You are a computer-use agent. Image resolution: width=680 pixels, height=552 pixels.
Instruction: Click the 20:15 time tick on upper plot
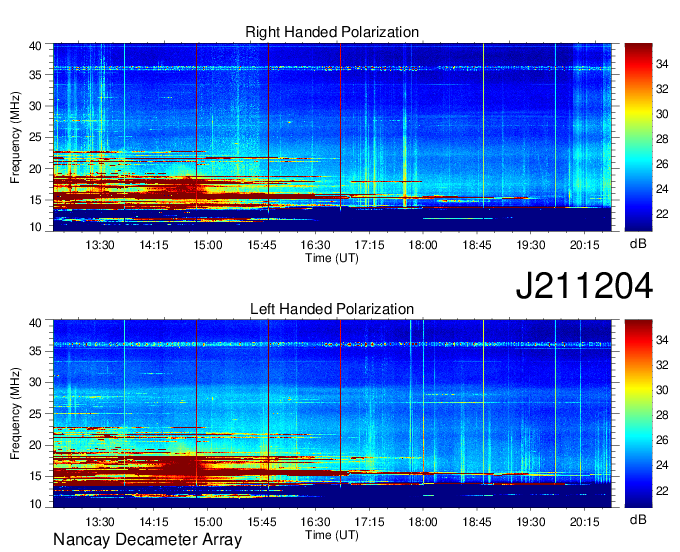(x=584, y=245)
